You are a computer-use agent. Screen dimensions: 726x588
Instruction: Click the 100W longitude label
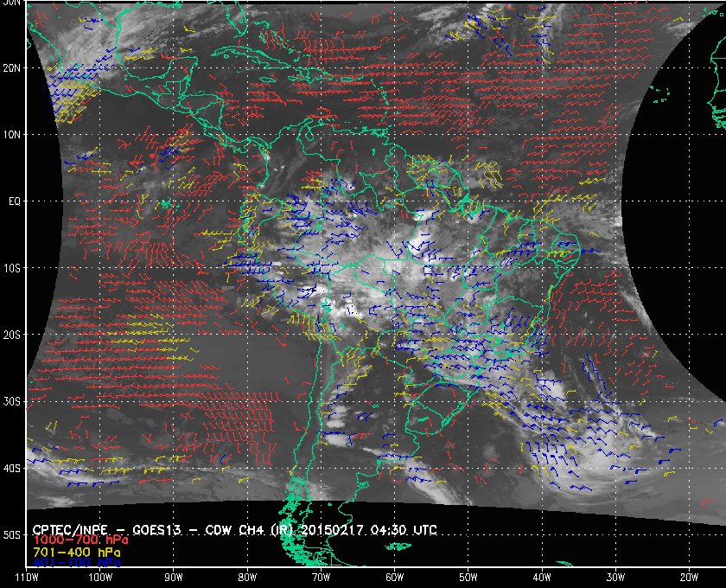100,578
